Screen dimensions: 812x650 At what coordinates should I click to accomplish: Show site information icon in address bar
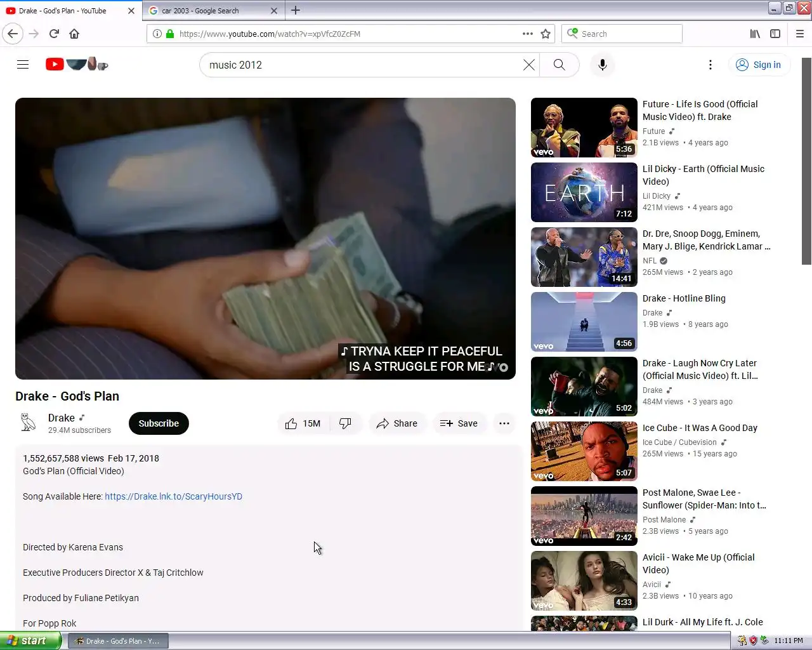[x=157, y=34]
